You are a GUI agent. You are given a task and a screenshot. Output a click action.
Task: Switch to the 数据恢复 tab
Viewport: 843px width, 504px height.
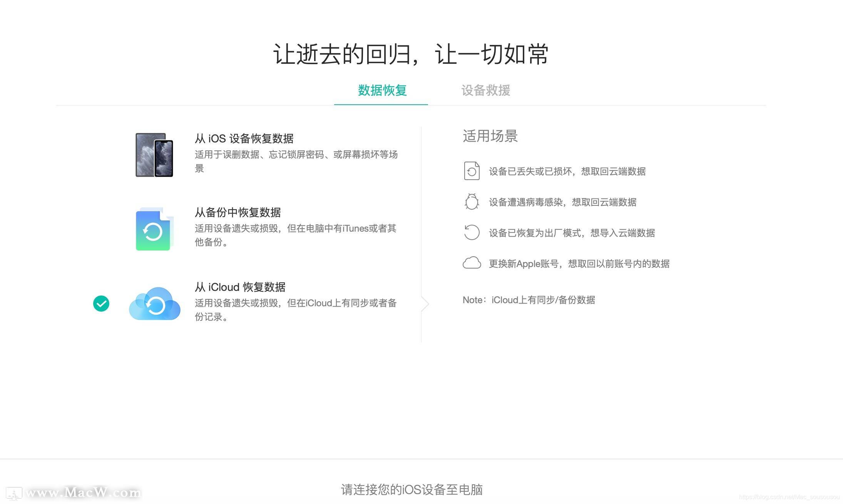point(382,90)
